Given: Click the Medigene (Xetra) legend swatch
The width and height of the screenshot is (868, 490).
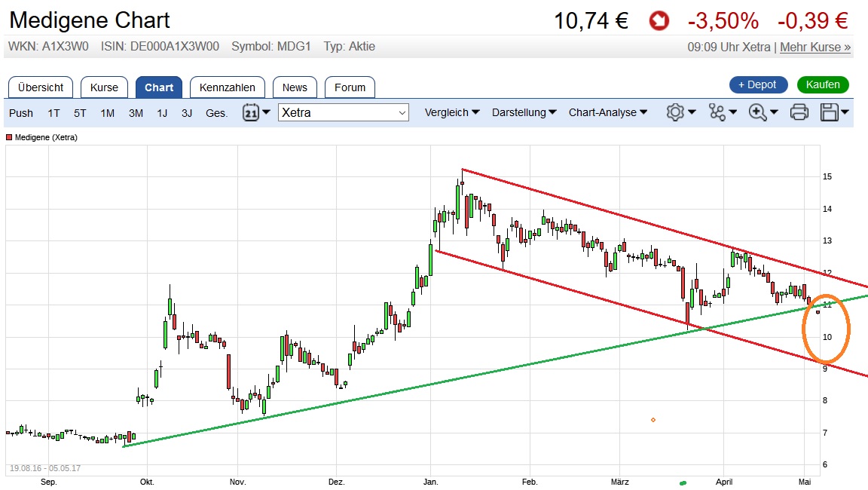Looking at the screenshot, I should [x=9, y=137].
